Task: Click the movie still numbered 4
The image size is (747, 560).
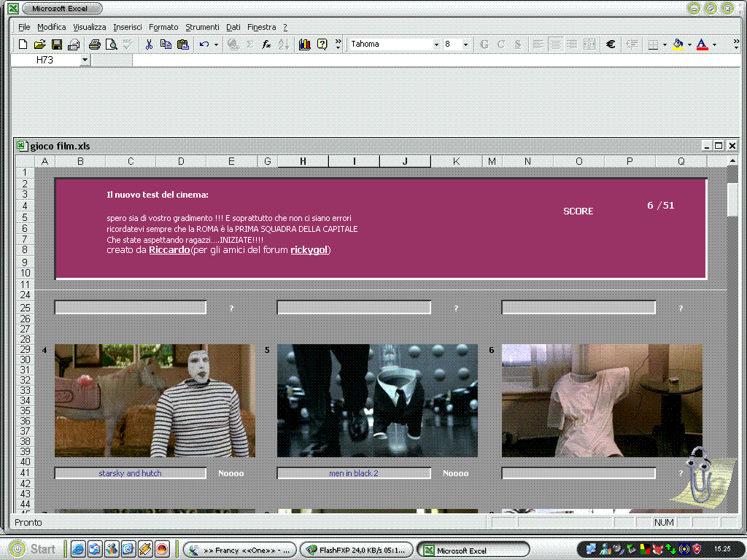Action: tap(155, 400)
